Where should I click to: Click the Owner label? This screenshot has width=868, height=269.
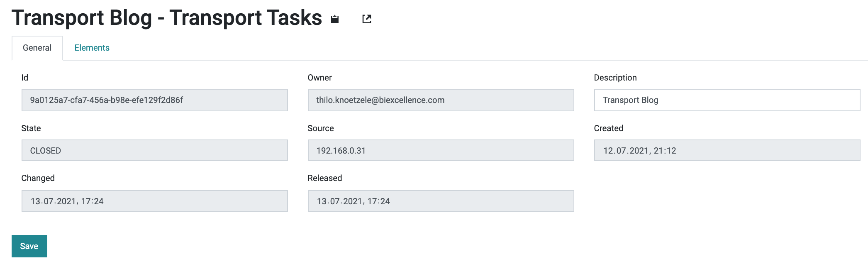coord(319,78)
